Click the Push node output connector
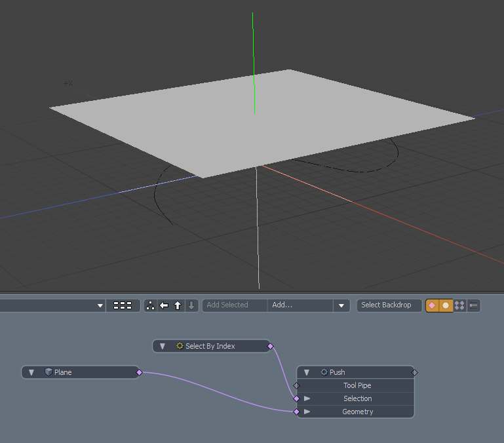The image size is (504, 443). (x=414, y=372)
